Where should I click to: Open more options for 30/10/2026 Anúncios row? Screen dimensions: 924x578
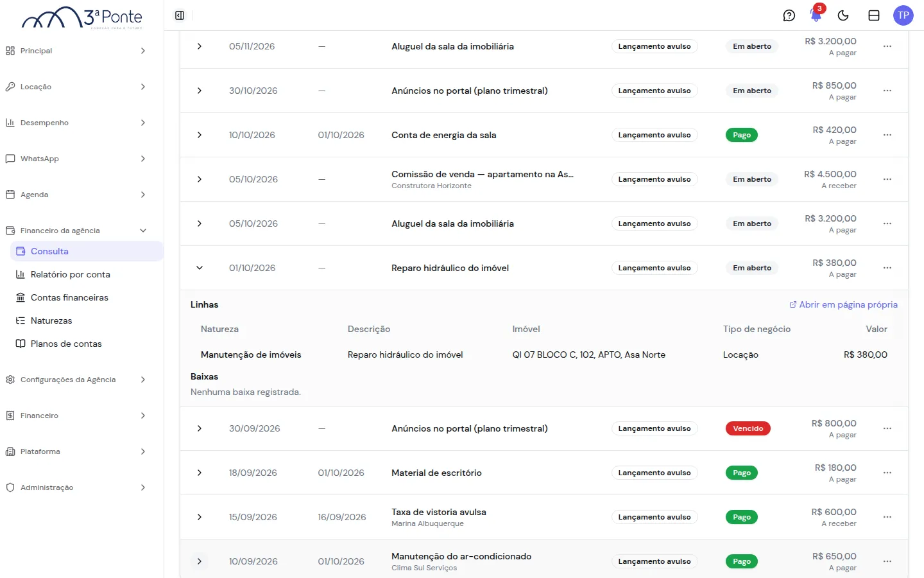coord(887,91)
